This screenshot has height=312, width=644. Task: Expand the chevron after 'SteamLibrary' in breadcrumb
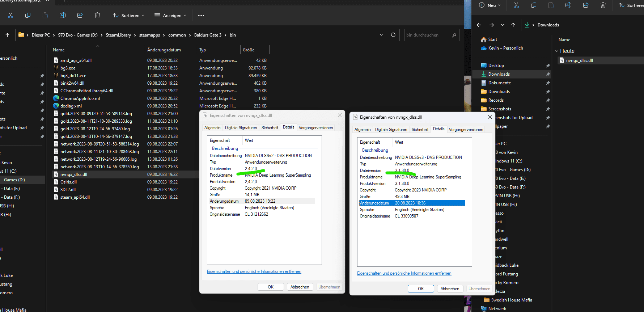tap(135, 35)
